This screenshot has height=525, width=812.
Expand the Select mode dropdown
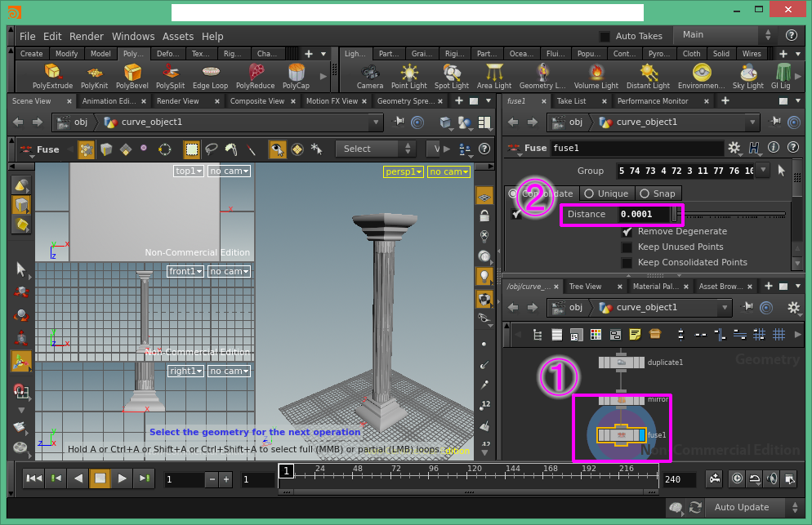(377, 149)
